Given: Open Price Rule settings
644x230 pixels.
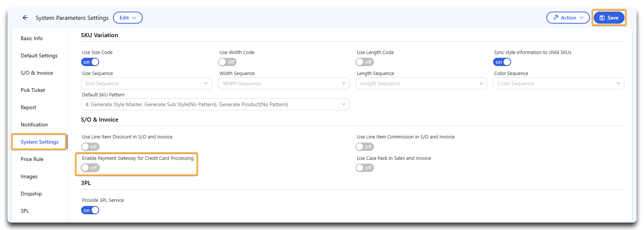Looking at the screenshot, I should tap(32, 159).
